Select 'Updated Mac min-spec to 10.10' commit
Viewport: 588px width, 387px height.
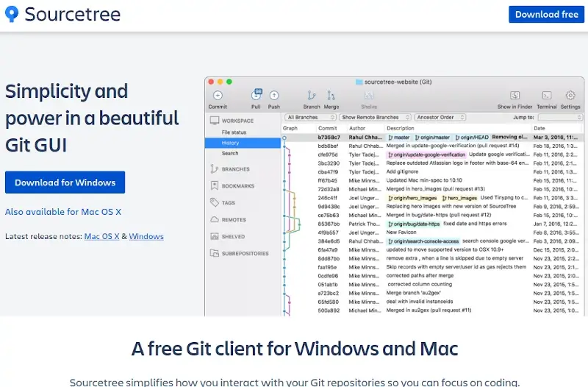point(432,180)
